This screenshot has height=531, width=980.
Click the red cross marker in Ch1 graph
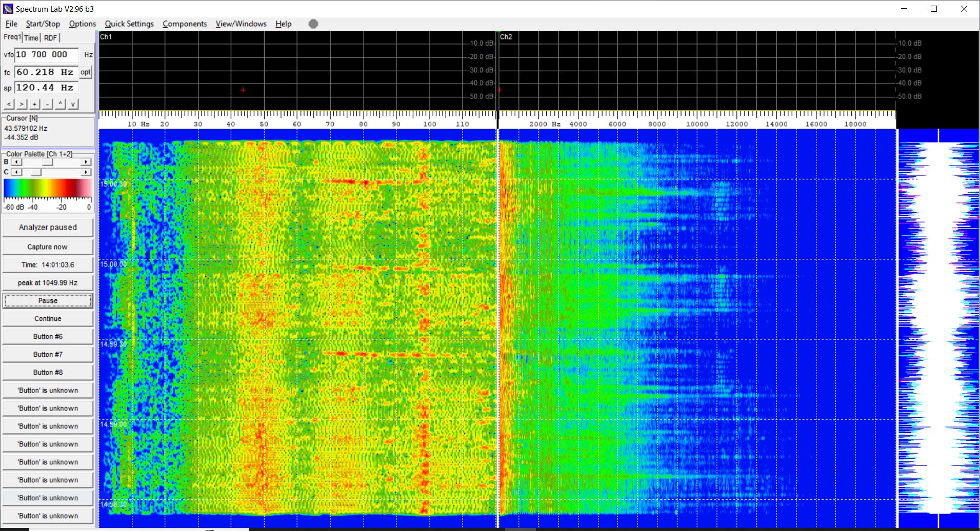click(x=243, y=90)
